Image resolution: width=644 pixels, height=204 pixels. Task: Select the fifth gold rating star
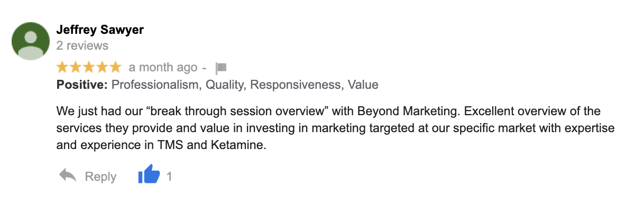pos(115,67)
